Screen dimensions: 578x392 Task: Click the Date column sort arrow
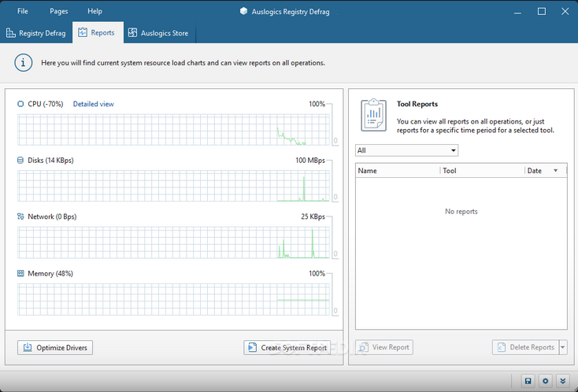[x=555, y=171]
